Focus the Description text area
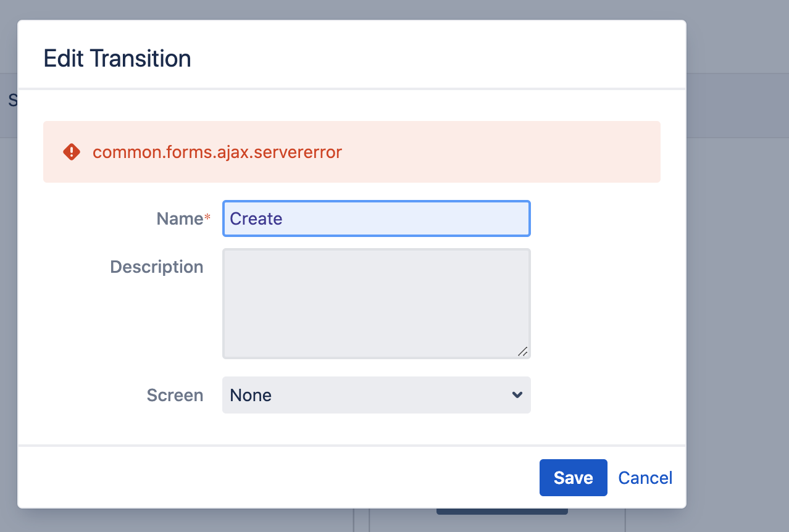Screen dimensions: 789x532 click(x=376, y=303)
